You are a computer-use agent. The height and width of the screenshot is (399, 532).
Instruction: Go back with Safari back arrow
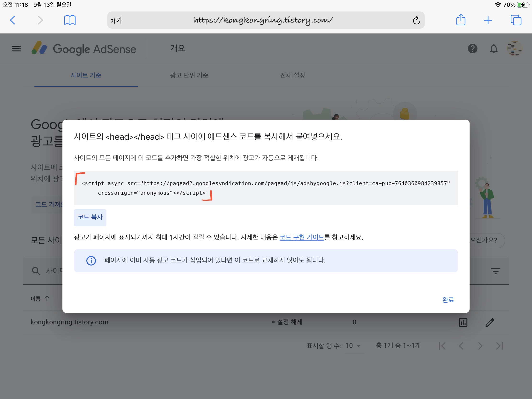[x=13, y=20]
